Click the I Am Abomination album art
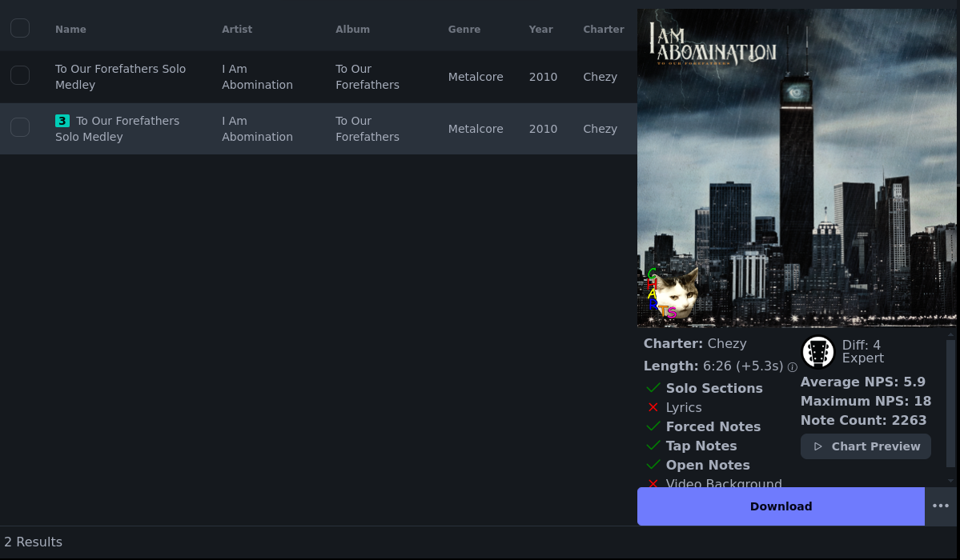Screen dimensions: 960x560 point(797,168)
